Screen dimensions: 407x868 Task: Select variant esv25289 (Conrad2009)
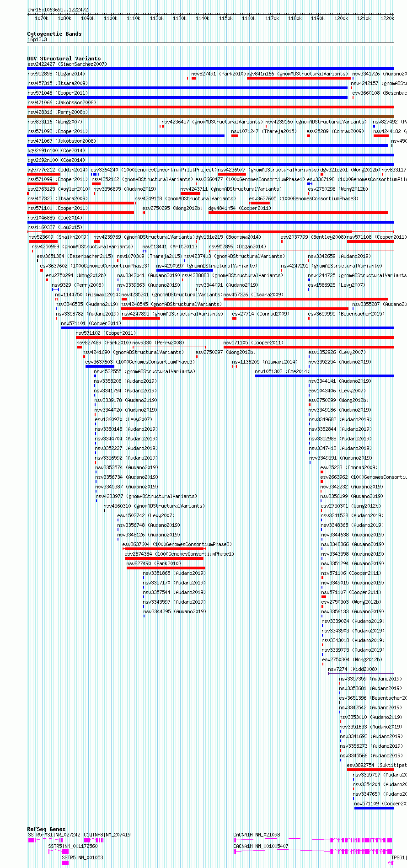click(x=335, y=131)
